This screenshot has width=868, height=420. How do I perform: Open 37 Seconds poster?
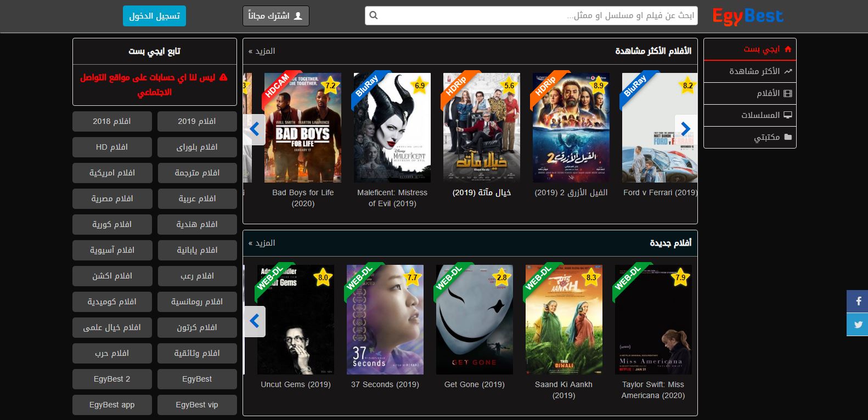pyautogui.click(x=385, y=320)
